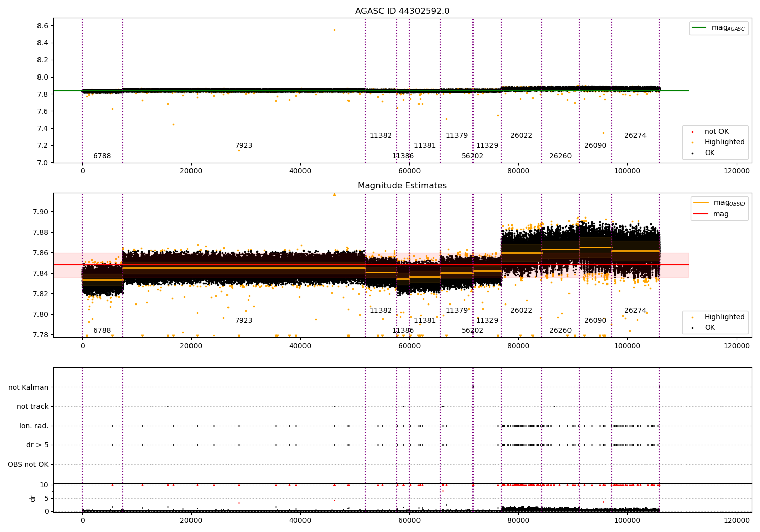
Task: Click obsid label 26274 in top plot
Action: (x=635, y=135)
